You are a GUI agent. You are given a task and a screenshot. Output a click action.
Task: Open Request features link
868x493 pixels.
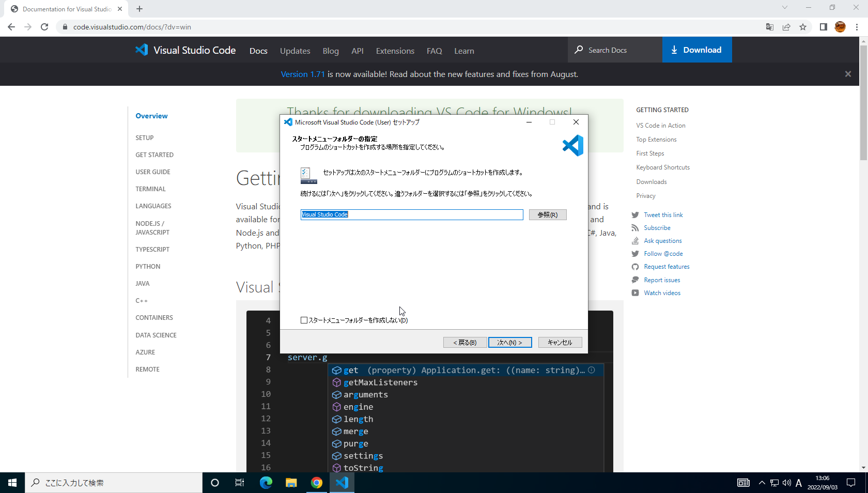coord(667,267)
